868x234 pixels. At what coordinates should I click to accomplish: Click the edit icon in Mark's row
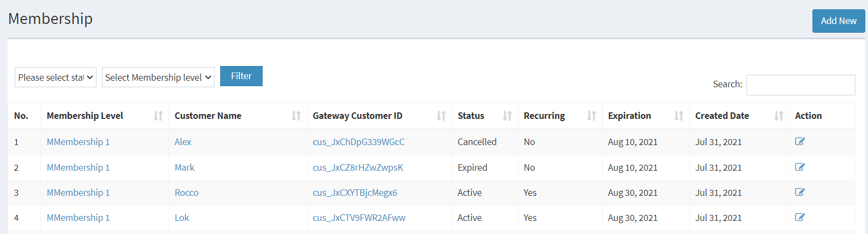coord(800,167)
